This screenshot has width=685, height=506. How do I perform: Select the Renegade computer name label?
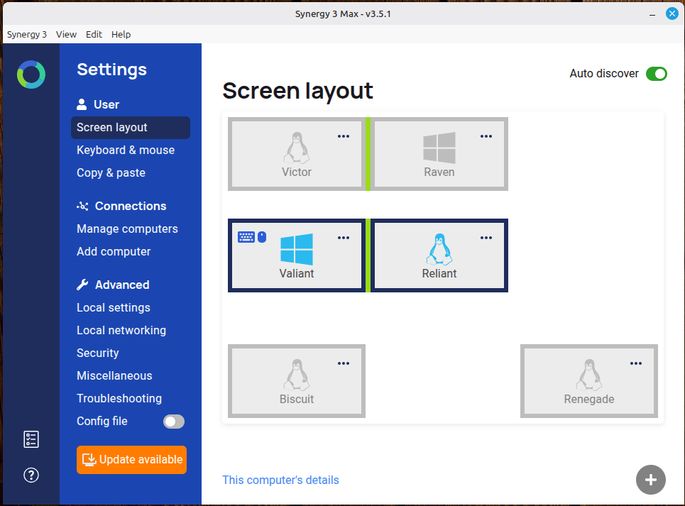click(589, 399)
